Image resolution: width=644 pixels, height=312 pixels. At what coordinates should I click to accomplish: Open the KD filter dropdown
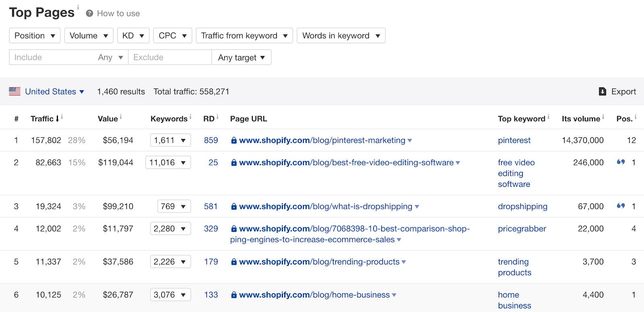(x=133, y=35)
